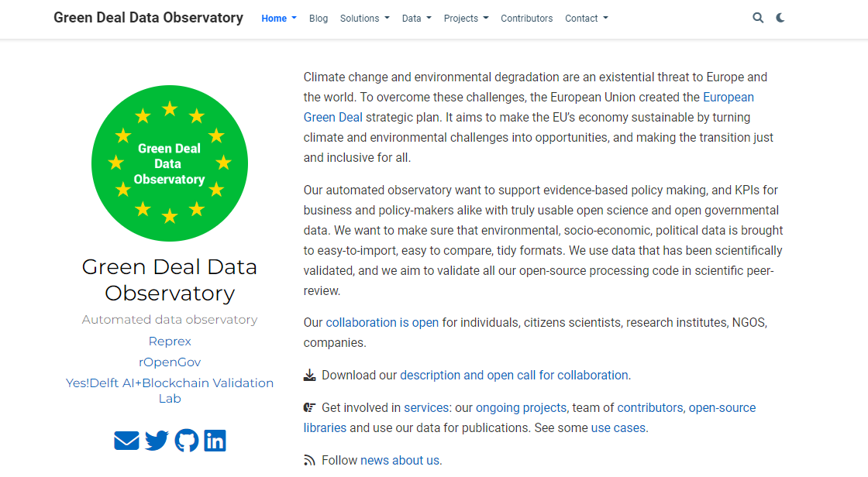Open the Twitter bird icon

157,441
